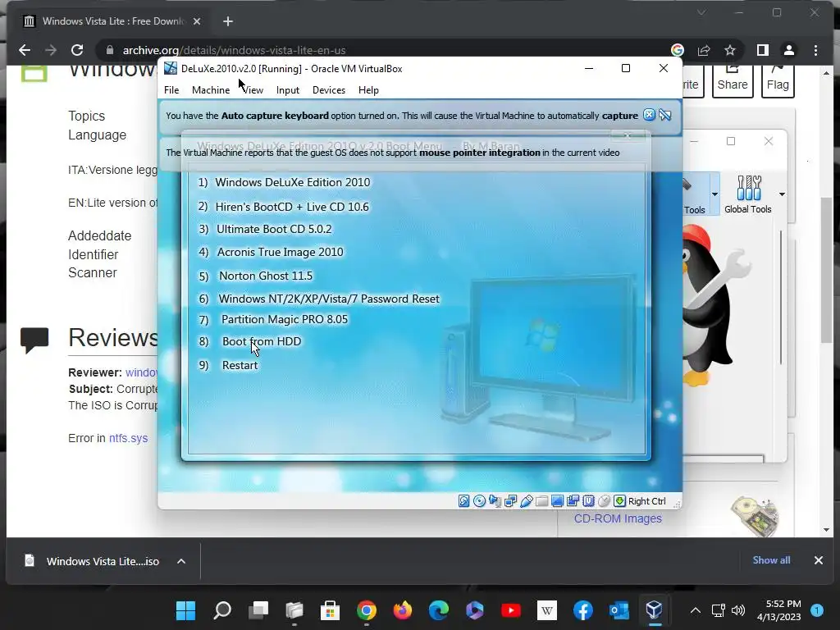
Task: Close the Windows Vista Lite tab
Action: point(197,21)
